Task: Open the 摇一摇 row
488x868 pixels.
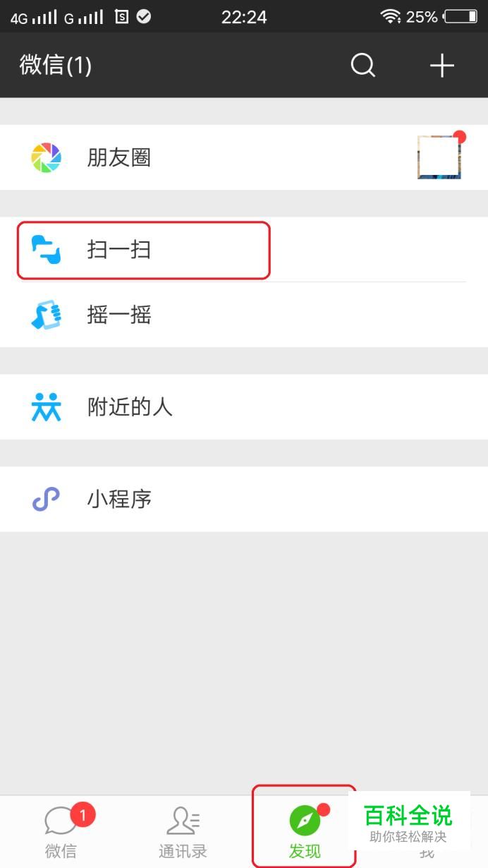Action: tap(244, 315)
